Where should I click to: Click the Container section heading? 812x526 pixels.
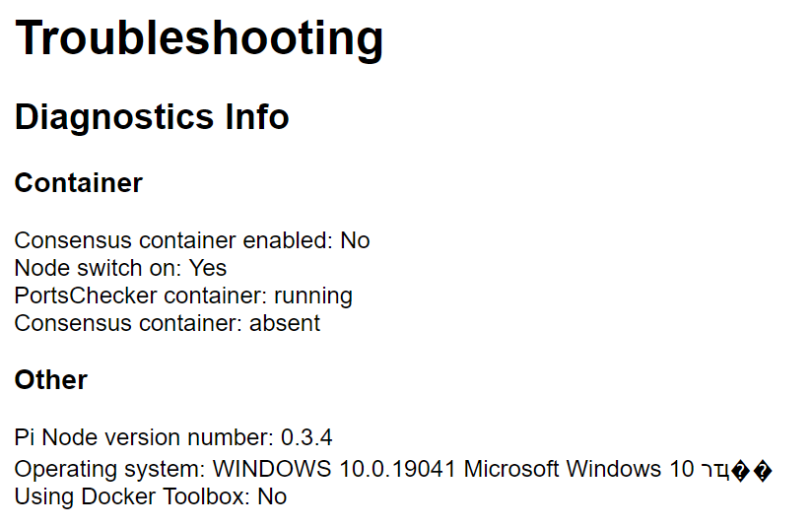[78, 183]
